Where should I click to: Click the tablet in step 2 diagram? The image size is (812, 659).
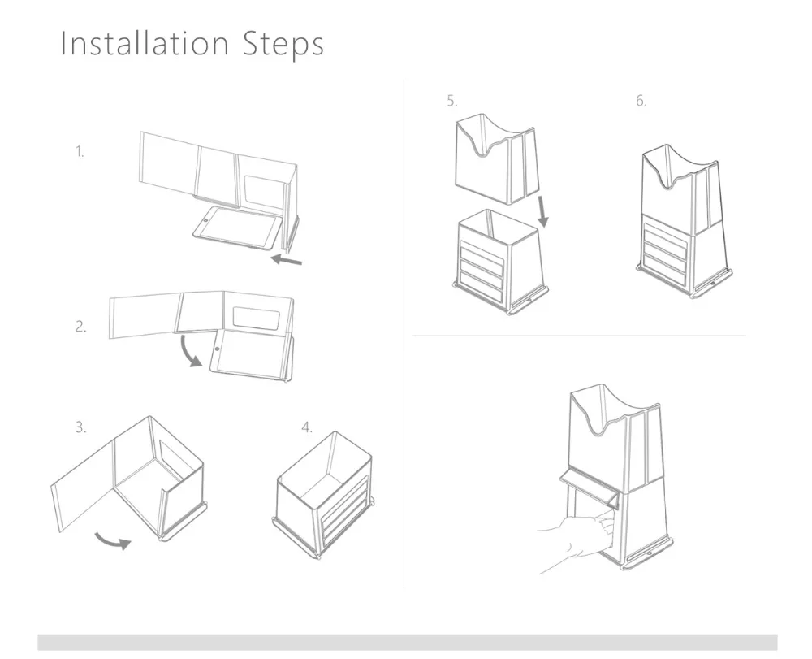(x=250, y=355)
